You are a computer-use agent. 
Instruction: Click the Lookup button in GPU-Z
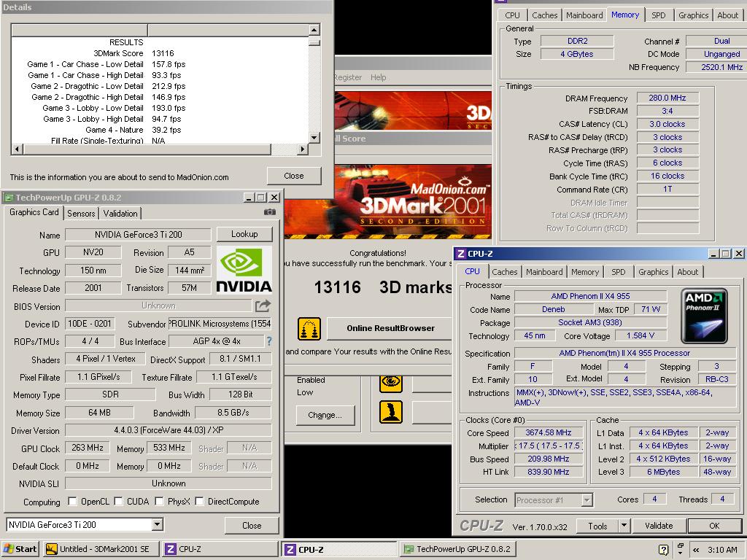[x=244, y=234]
